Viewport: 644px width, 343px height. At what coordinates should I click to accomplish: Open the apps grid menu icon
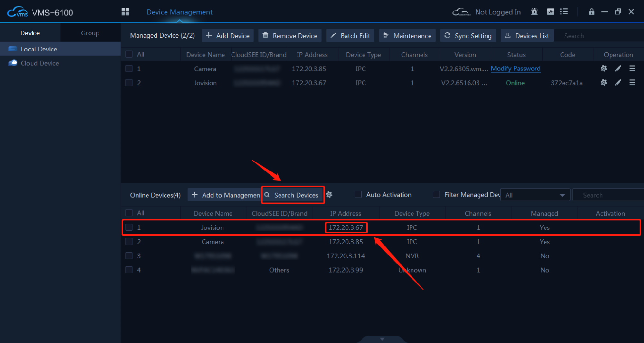coord(125,12)
